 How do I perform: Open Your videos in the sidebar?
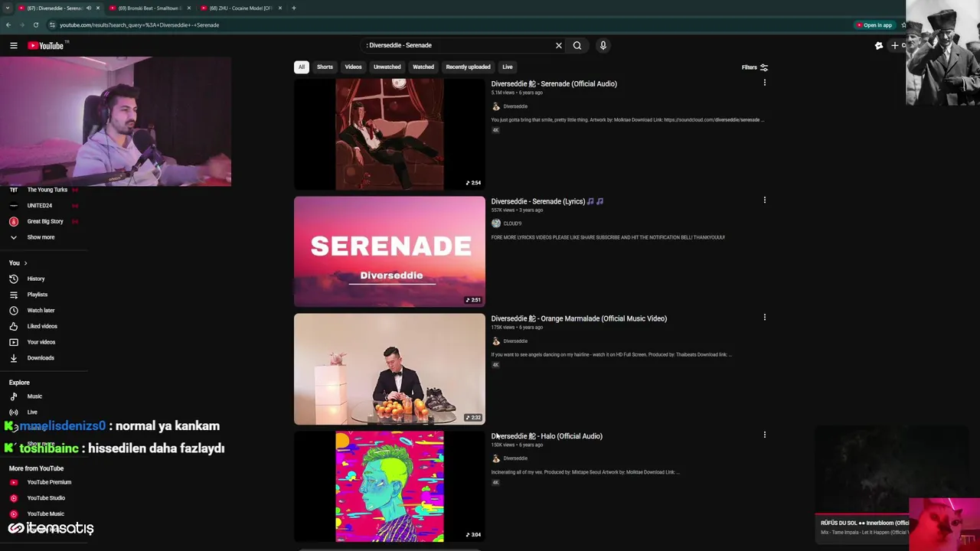point(41,342)
